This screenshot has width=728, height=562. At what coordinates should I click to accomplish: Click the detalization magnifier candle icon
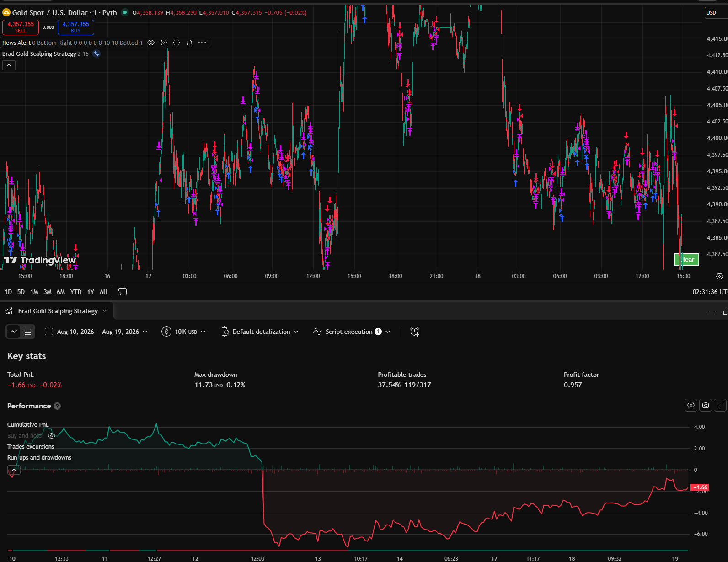pyautogui.click(x=225, y=332)
